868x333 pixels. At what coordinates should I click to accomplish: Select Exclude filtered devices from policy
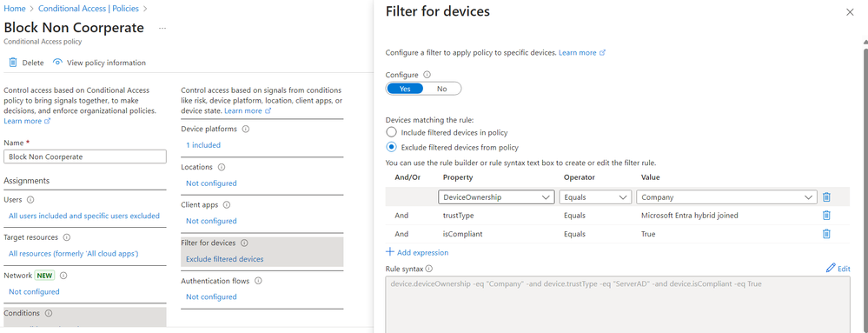pyautogui.click(x=391, y=148)
